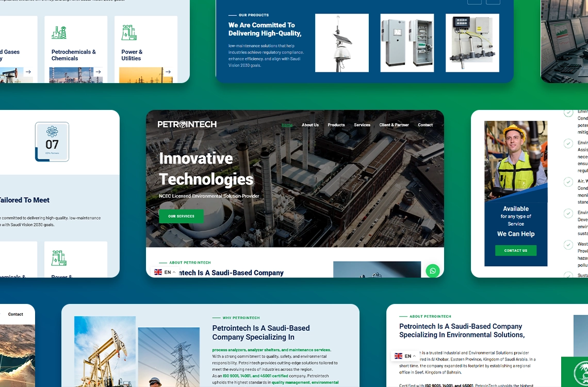Open the EN language dropdown beside "Certified with ISO" text
The width and height of the screenshot is (588, 387).
point(405,356)
